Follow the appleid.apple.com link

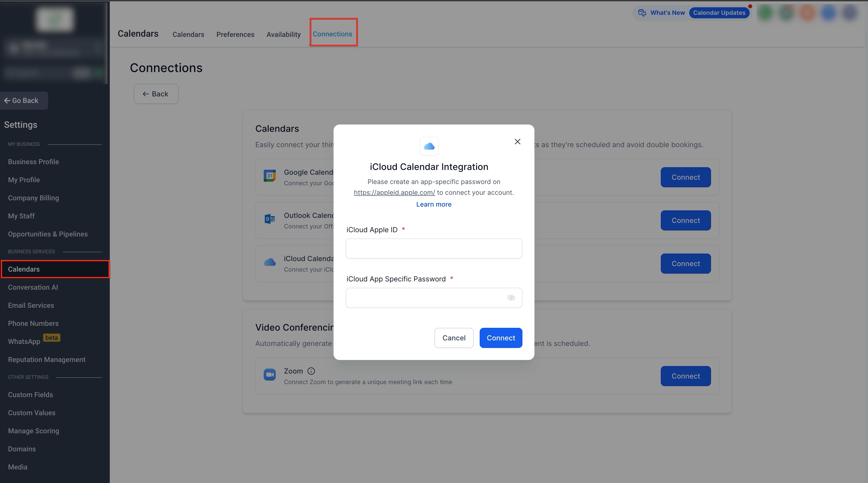pyautogui.click(x=394, y=192)
